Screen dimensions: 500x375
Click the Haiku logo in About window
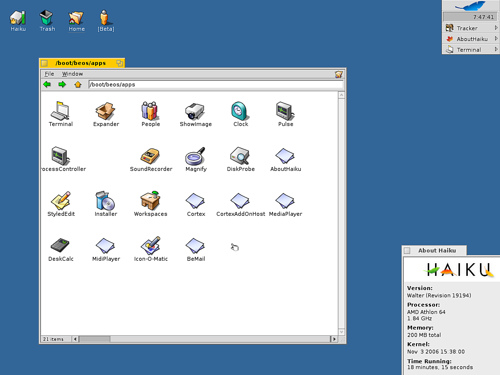click(460, 269)
